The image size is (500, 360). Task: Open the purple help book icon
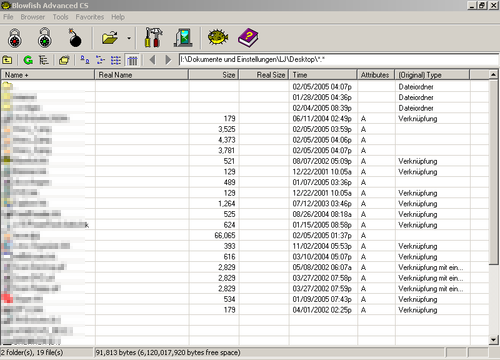[248, 37]
